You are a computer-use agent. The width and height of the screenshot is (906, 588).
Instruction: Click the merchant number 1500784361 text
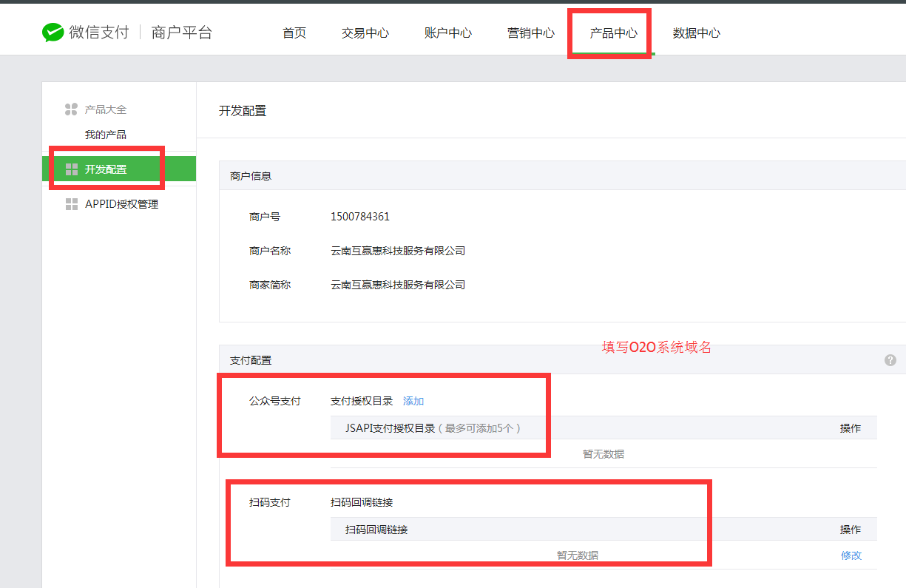pos(359,217)
